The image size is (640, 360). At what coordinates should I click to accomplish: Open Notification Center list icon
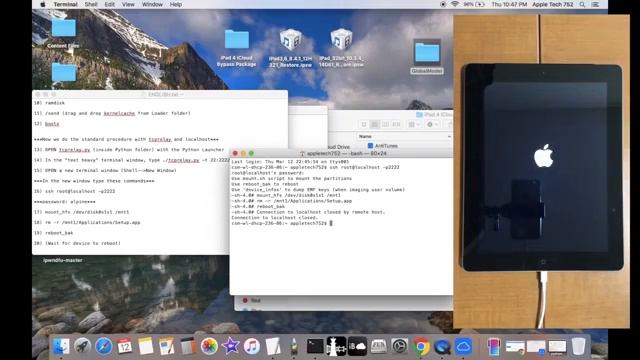pos(596,4)
